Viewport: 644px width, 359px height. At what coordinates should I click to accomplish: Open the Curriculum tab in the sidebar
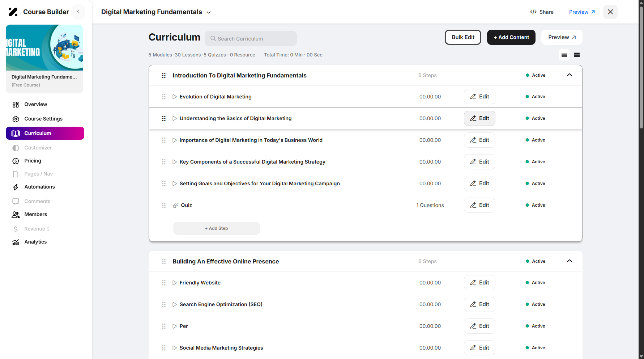45,133
